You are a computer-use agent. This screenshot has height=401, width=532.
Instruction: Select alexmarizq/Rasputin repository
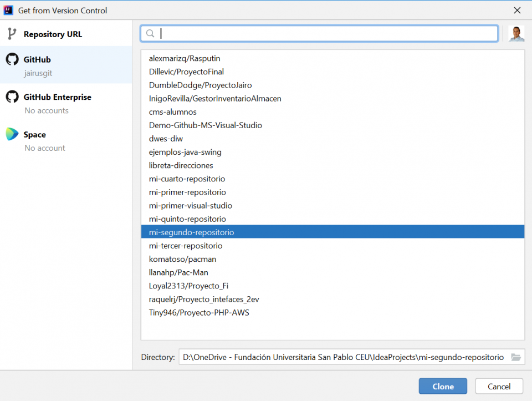click(333, 58)
